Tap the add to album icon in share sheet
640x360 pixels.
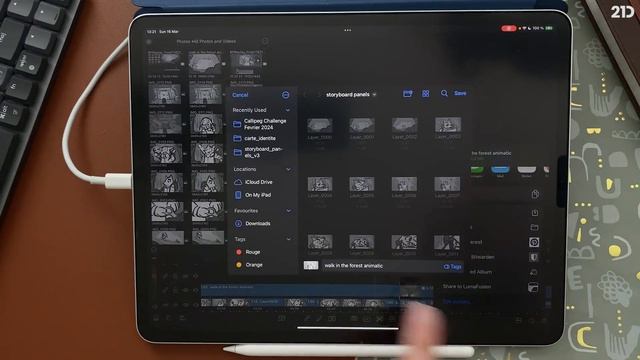(x=533, y=272)
